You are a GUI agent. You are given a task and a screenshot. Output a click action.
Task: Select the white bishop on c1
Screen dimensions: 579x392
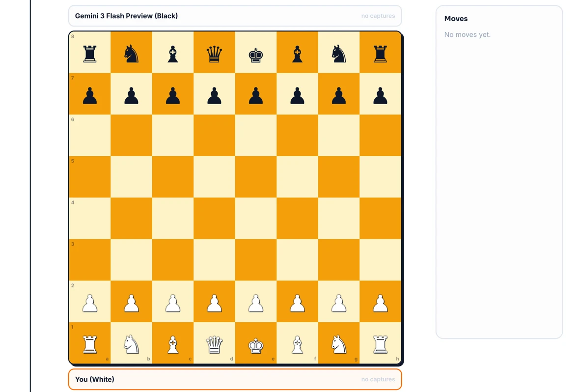coord(173,344)
